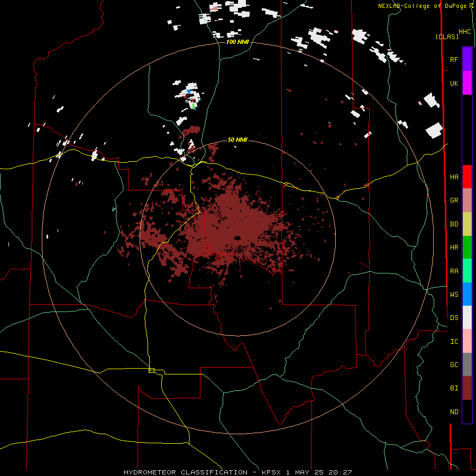Click the BD legend label
This screenshot has height=476, width=476.
[x=454, y=224]
